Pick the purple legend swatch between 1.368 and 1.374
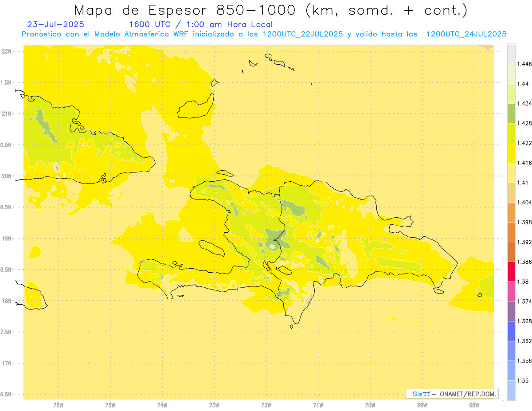The image size is (532, 411). click(511, 311)
